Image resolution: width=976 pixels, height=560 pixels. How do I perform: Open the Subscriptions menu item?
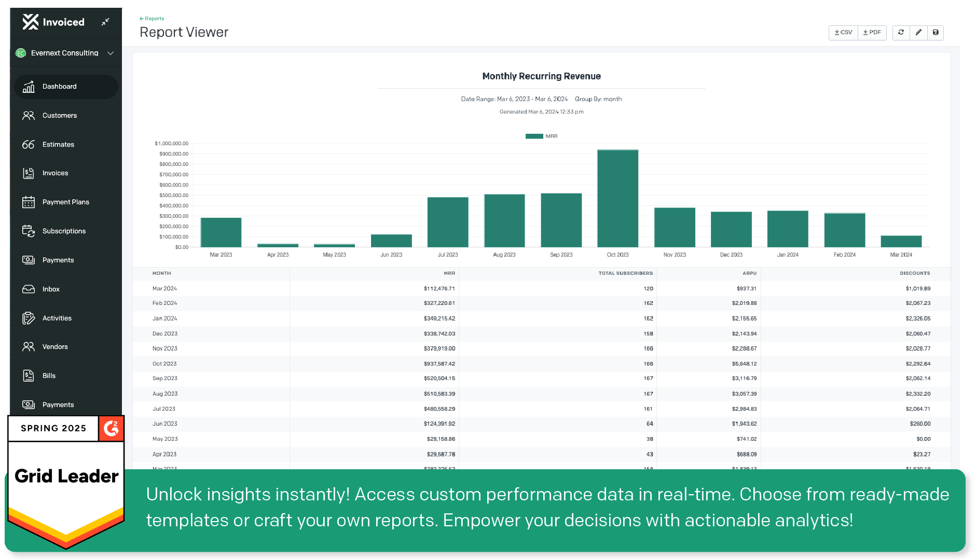pyautogui.click(x=64, y=231)
